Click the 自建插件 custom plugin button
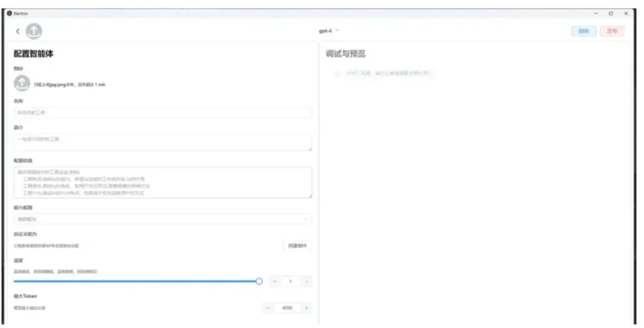This screenshot has height=328, width=644. 297,245
